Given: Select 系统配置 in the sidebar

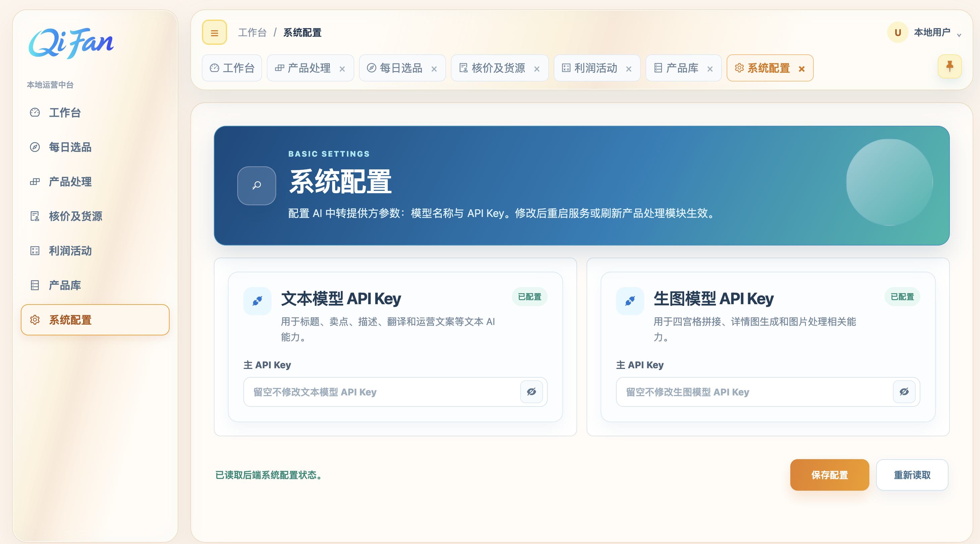Looking at the screenshot, I should [x=95, y=320].
